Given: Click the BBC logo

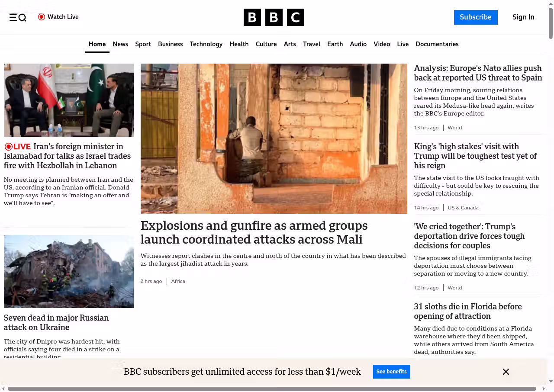Looking at the screenshot, I should 274,17.
